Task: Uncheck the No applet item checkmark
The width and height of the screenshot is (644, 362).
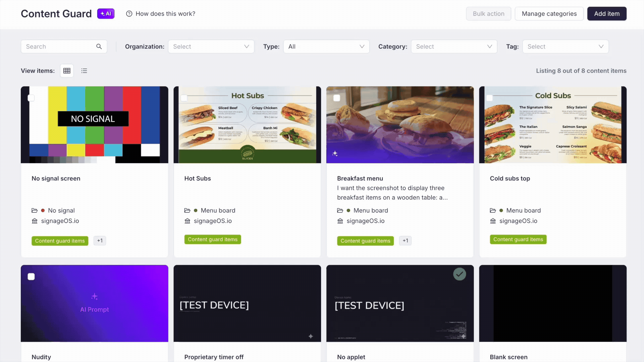Action: pos(460,274)
